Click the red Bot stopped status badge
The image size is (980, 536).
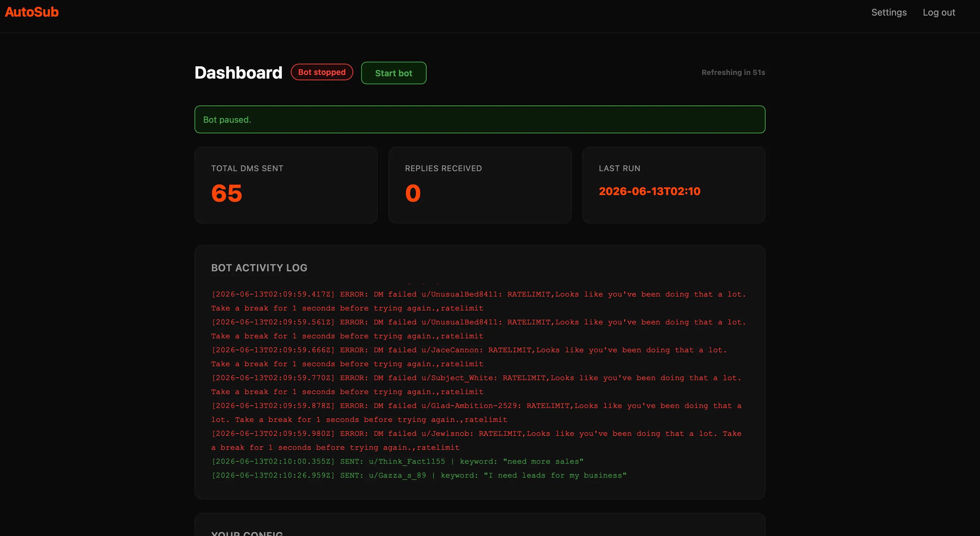pyautogui.click(x=321, y=72)
